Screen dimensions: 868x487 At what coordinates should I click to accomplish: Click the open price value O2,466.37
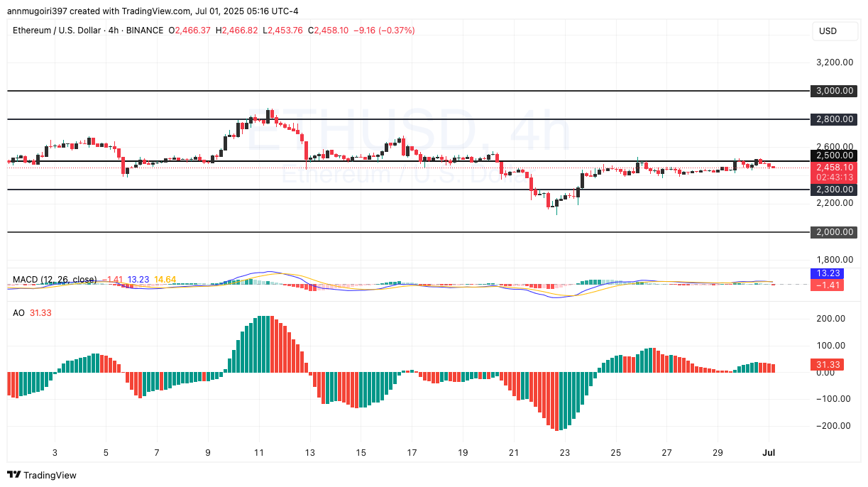tap(189, 31)
